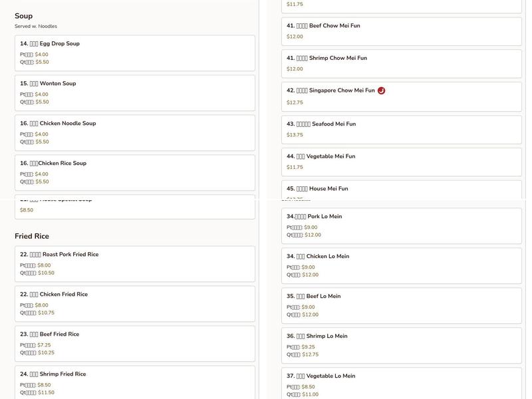The height and width of the screenshot is (399, 532).
Task: Select Shrimp Chow Mei Fun
Action: (401, 63)
